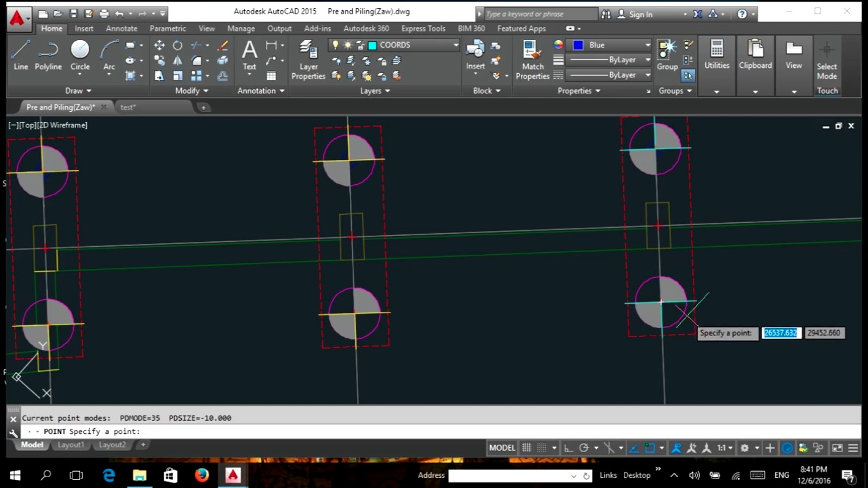The width and height of the screenshot is (868, 488).
Task: Toggle polar tracking in status bar
Action: [584, 448]
